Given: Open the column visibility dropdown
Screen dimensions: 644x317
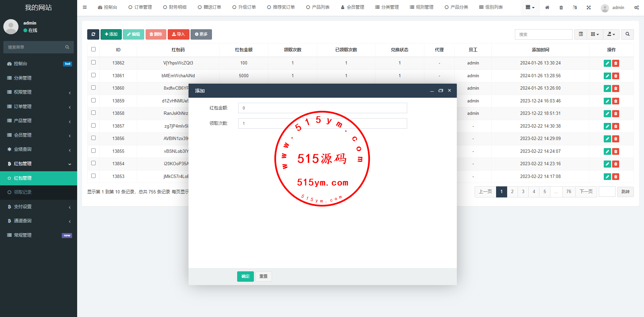Looking at the screenshot, I should click(x=595, y=34).
